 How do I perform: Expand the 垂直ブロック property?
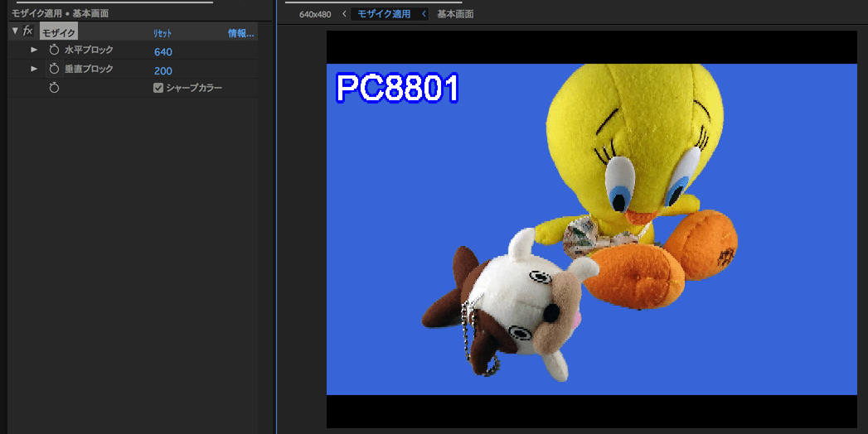click(34, 69)
